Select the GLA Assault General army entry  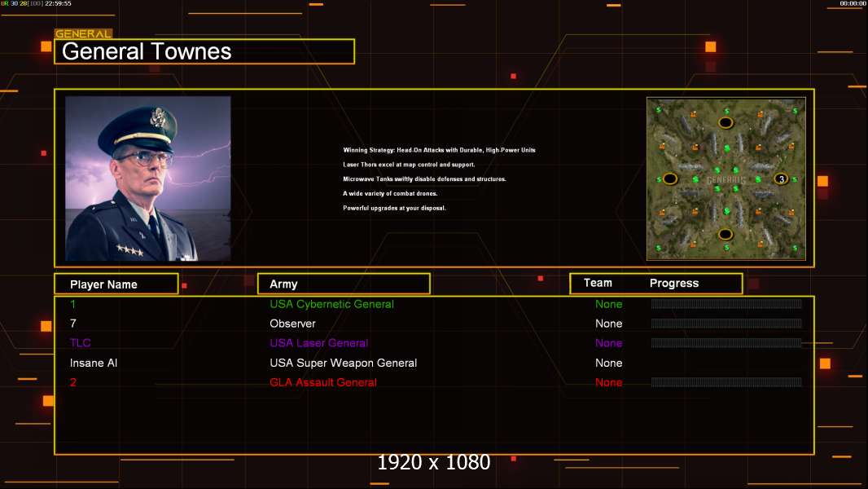pos(323,382)
